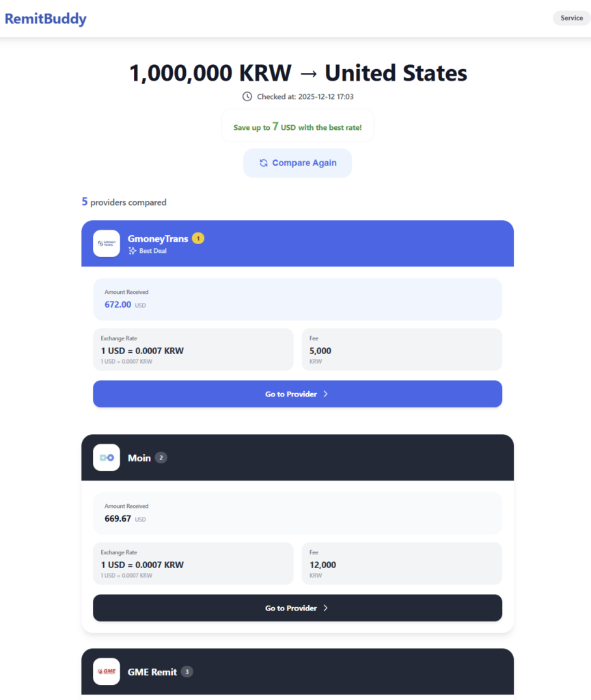
Task: Click the refresh icon in Compare Again
Action: 264,163
